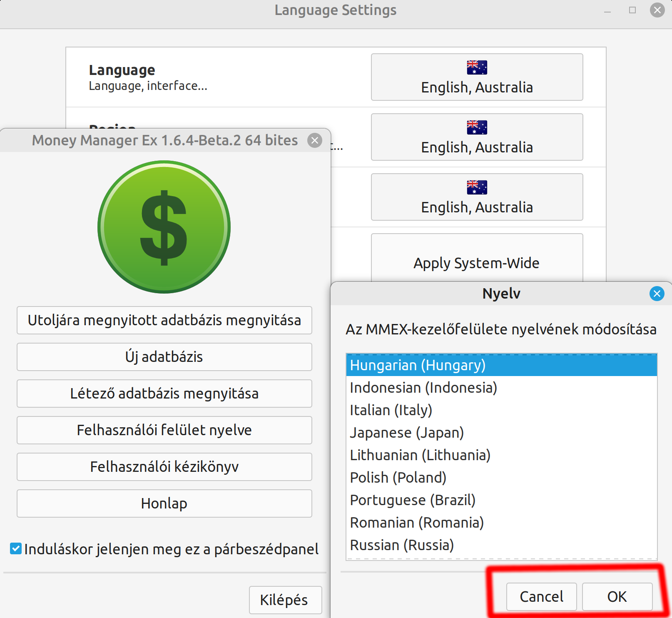Select Portuguese (Brazil) in the list

pos(413,500)
